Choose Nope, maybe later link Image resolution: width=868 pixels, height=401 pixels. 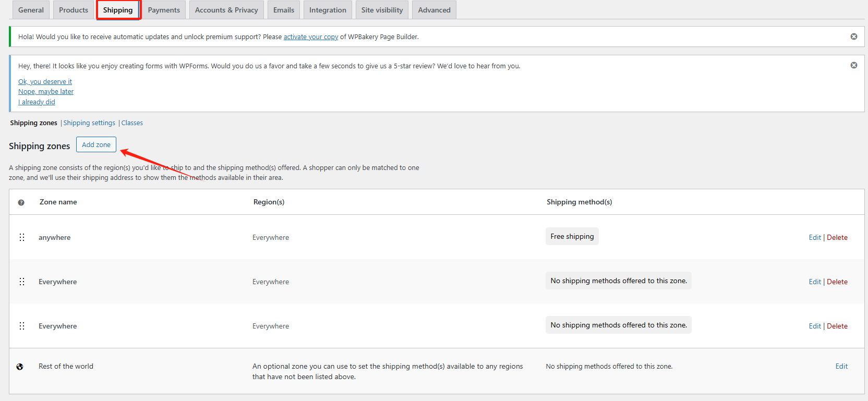coord(46,92)
